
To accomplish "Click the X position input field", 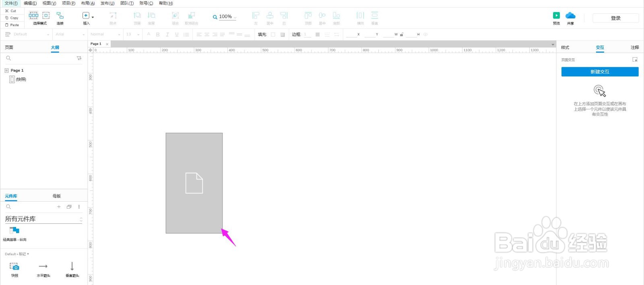I will pos(351,35).
